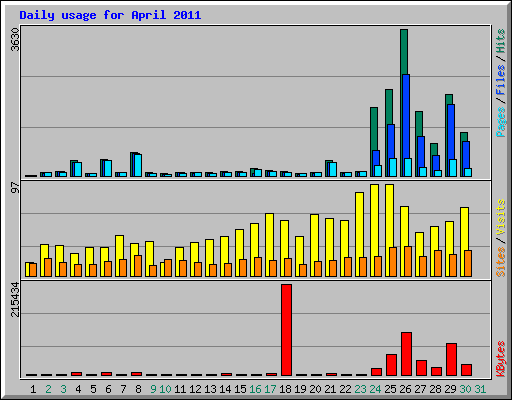Image resolution: width=512 pixels, height=400 pixels.
Task: Select the orange Sites bar for day 8
Action: [x=138, y=266]
